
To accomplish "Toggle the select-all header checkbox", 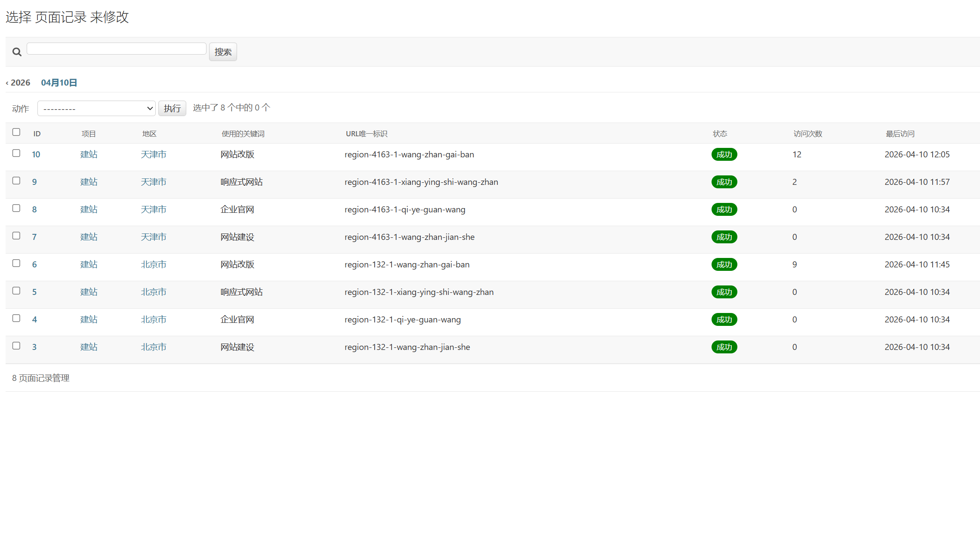I will point(16,132).
